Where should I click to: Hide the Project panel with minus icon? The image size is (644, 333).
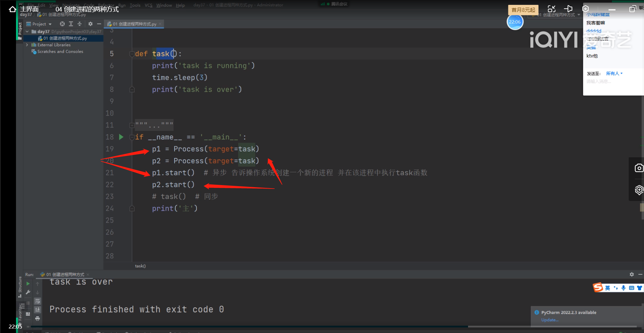[99, 24]
